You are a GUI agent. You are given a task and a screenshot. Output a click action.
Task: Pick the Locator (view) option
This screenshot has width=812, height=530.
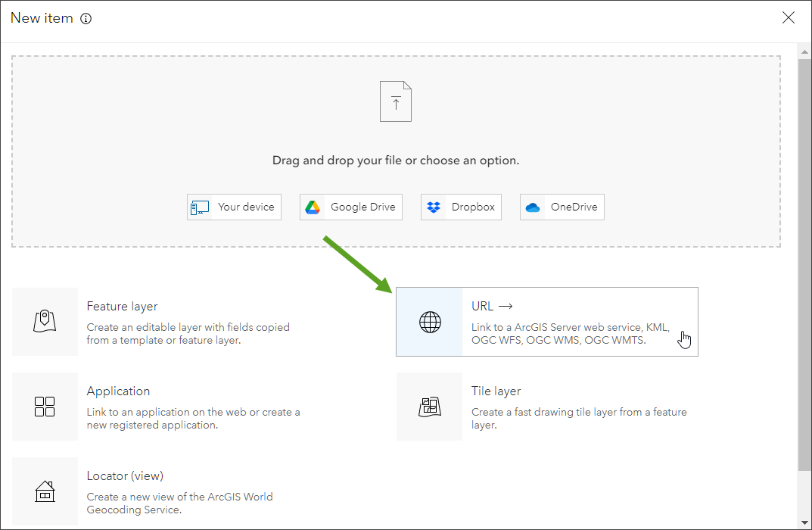[125, 476]
